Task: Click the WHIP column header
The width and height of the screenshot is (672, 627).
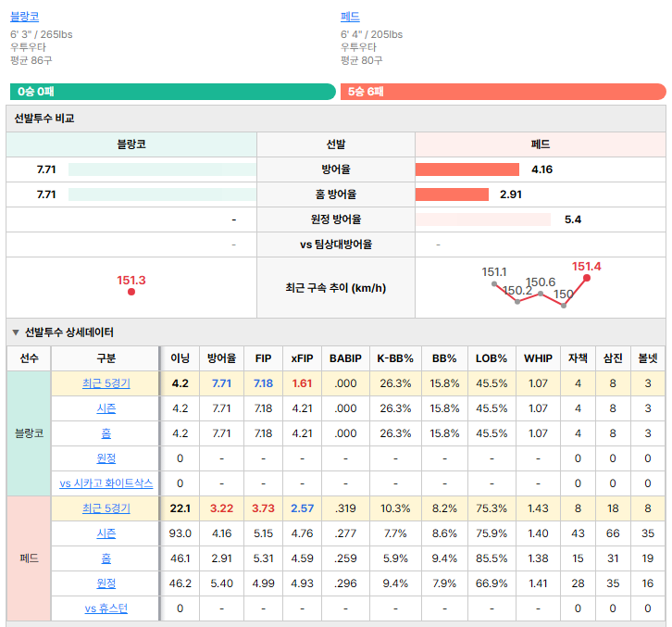Action: [538, 358]
